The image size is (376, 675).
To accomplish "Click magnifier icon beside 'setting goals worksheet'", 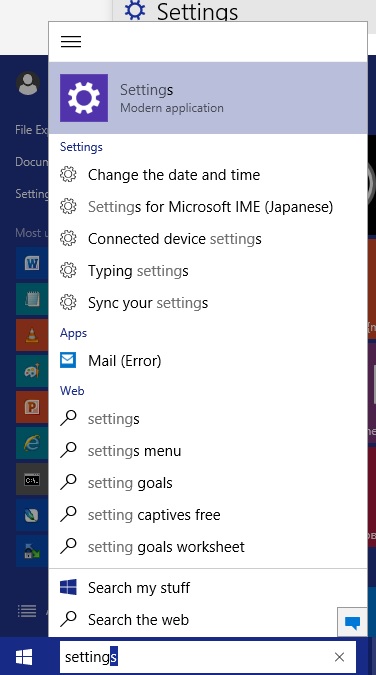I will pyautogui.click(x=68, y=546).
